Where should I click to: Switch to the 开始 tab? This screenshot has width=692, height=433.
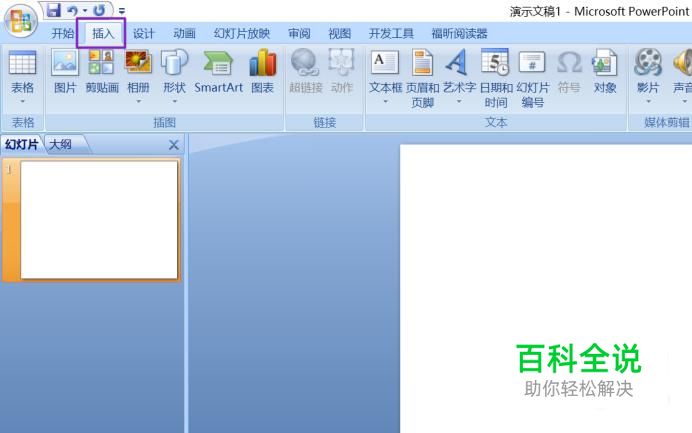click(63, 33)
